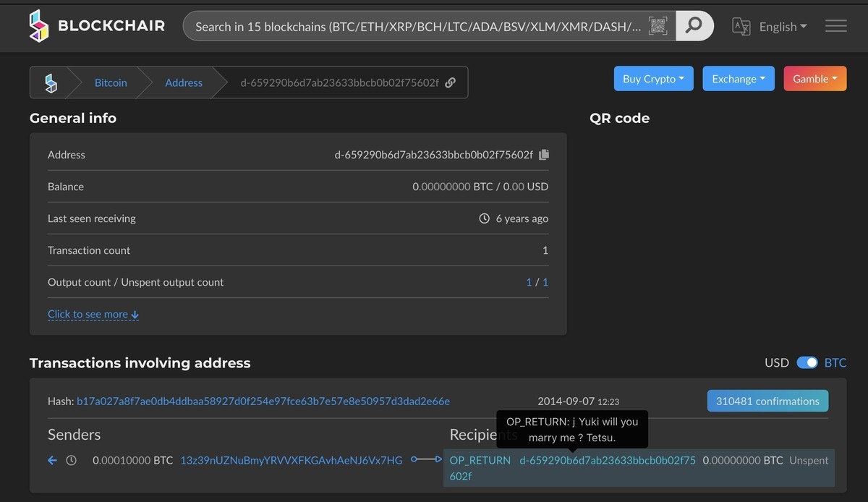Copy address with clipboard icon
This screenshot has height=502, width=868.
click(x=544, y=155)
